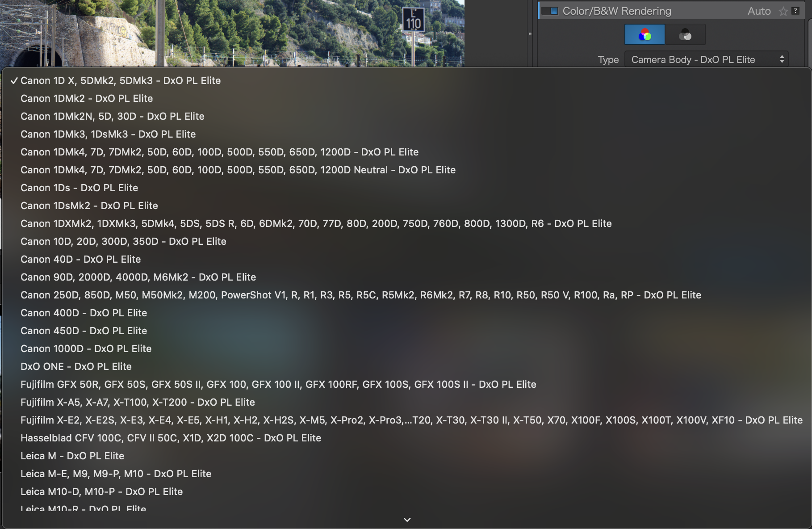Select Leica M - DxO PL Elite
This screenshot has width=812, height=529.
coord(406,456)
